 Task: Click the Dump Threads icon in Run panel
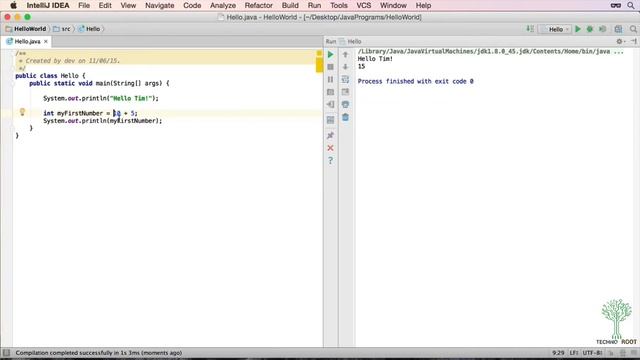click(331, 92)
